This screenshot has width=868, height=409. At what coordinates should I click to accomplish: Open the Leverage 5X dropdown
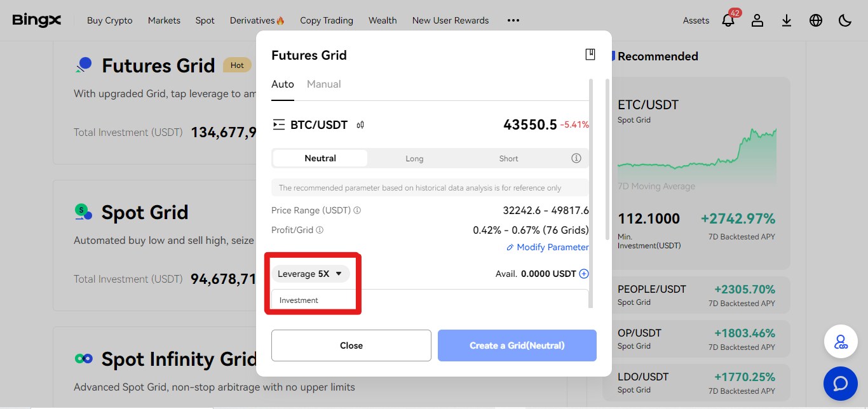tap(311, 274)
